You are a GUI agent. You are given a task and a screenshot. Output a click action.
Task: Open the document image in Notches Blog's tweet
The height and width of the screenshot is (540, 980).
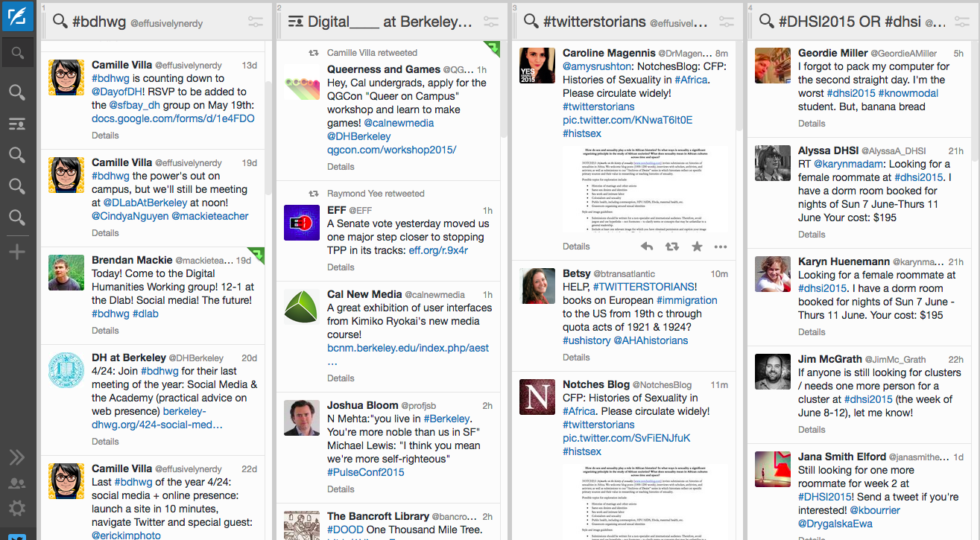645,501
